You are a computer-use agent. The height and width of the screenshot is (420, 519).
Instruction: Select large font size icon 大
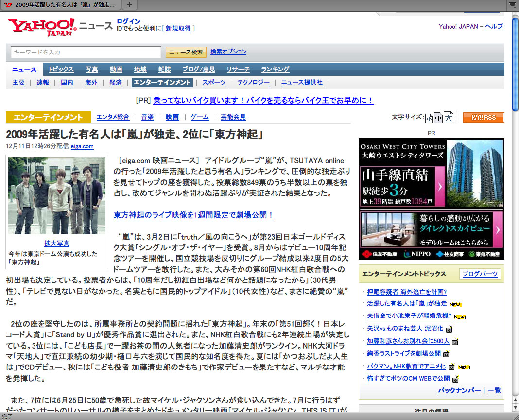coord(449,117)
